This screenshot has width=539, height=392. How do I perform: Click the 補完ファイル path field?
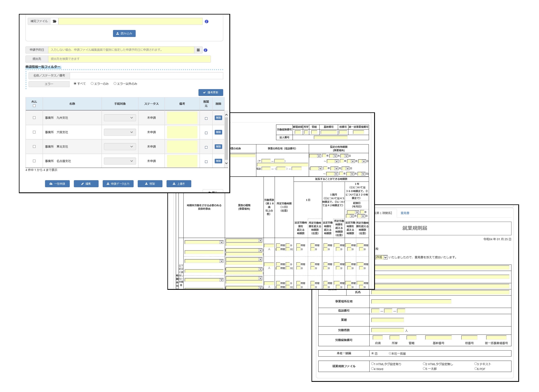pyautogui.click(x=130, y=21)
